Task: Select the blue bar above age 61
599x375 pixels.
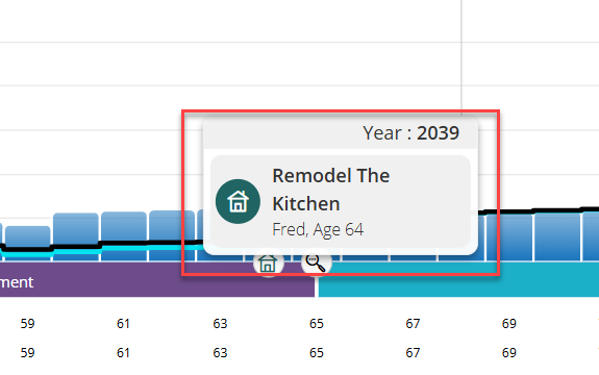Action: point(124,236)
